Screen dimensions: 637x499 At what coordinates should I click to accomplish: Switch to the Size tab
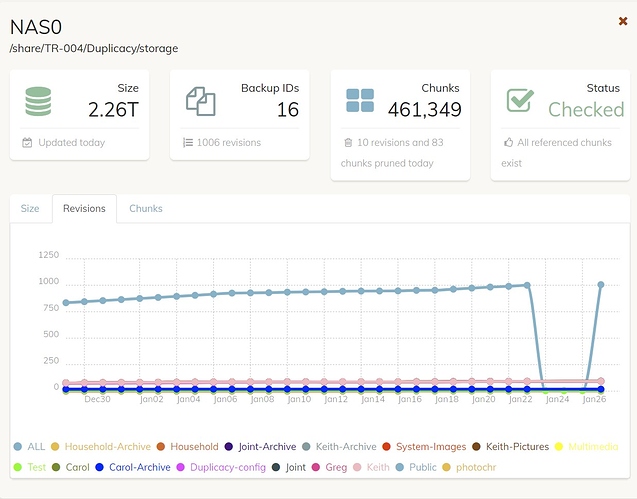pos(30,208)
